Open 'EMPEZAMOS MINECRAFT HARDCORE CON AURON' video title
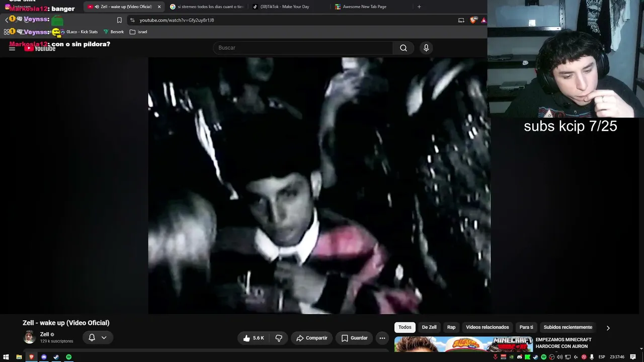This screenshot has width=644, height=362. point(563,343)
